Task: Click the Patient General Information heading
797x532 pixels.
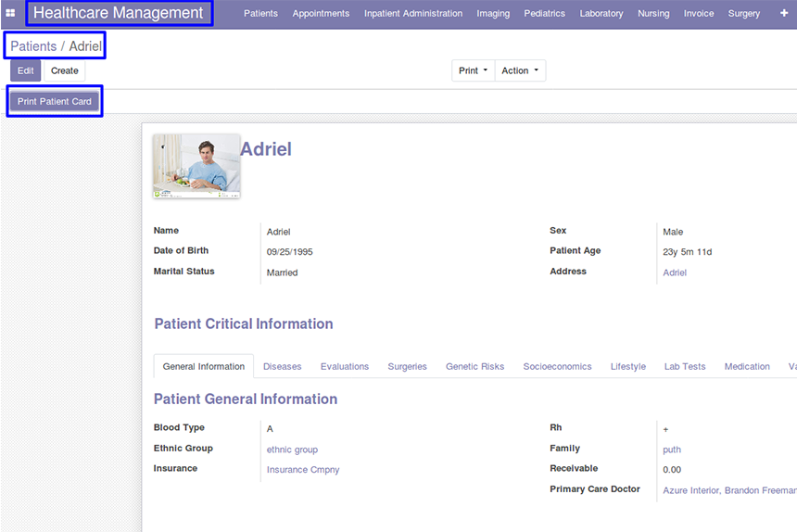Action: [246, 399]
